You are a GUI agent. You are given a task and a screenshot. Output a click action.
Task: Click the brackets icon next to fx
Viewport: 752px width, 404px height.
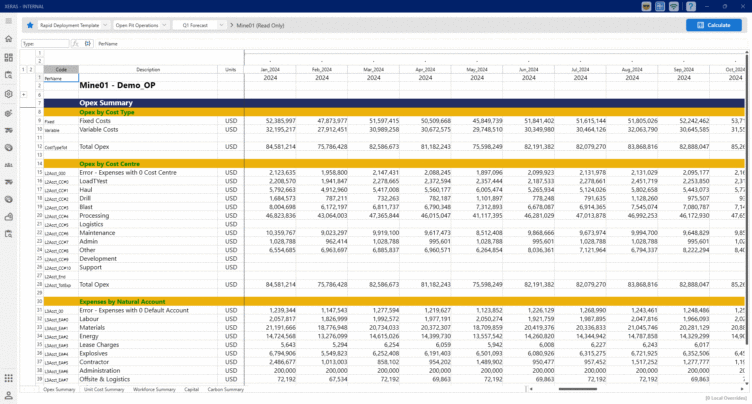[88, 44]
